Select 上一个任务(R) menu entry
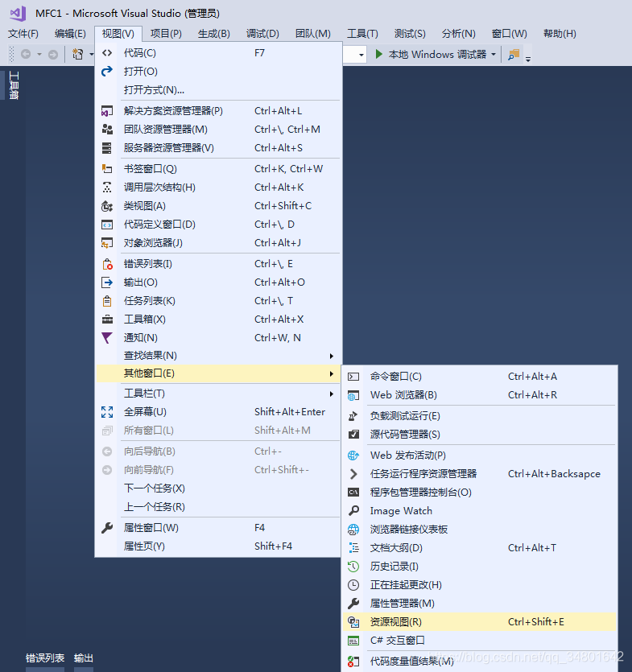This screenshot has width=632, height=672. (218, 507)
